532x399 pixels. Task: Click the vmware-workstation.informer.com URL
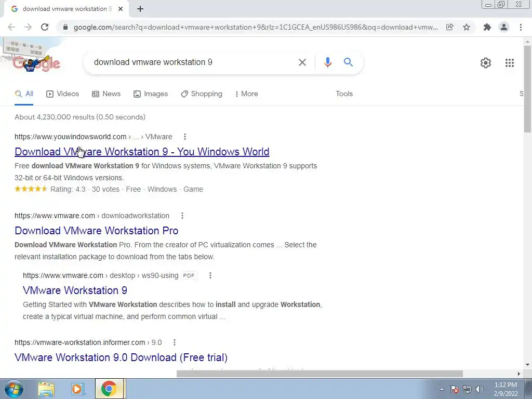tap(88, 343)
